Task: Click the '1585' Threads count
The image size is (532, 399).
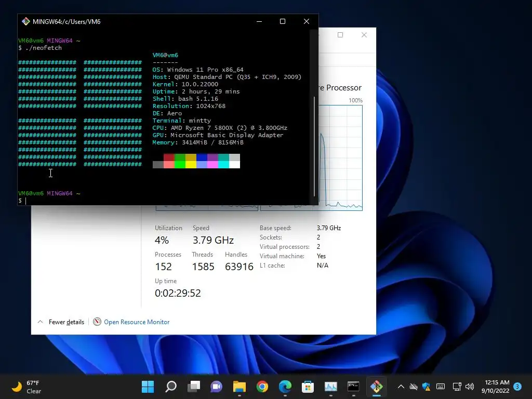Action: [x=203, y=267]
